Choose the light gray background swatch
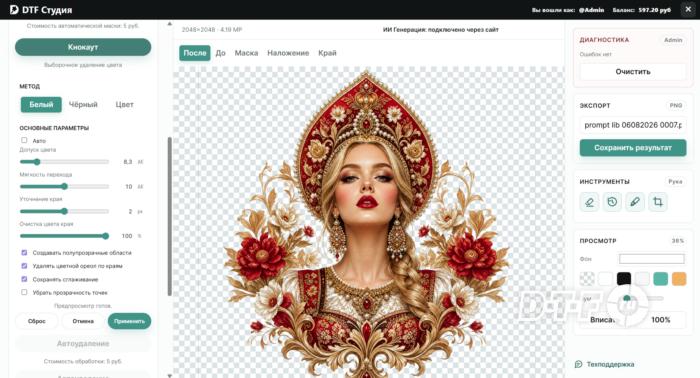The image size is (700, 378). click(x=642, y=279)
